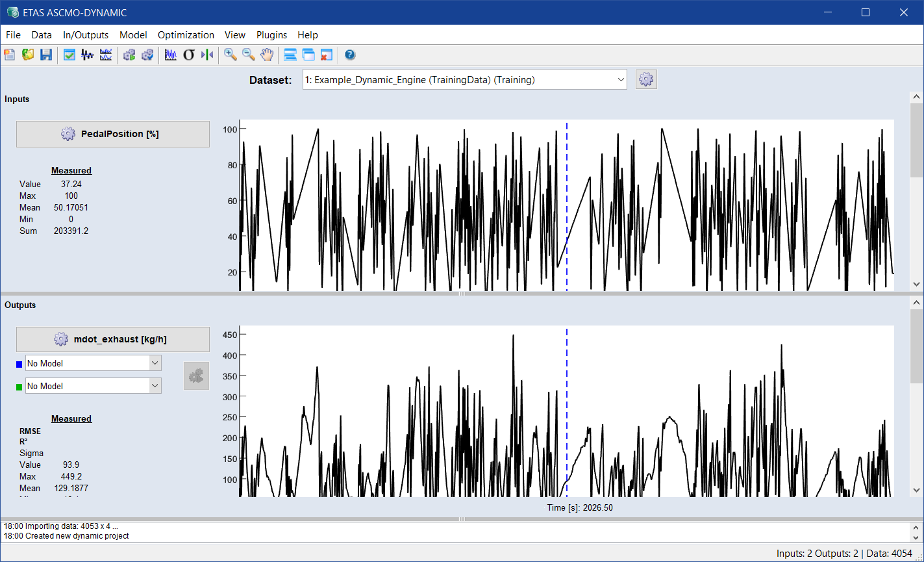924x562 pixels.
Task: Click the Open project folder icon
Action: (x=28, y=55)
